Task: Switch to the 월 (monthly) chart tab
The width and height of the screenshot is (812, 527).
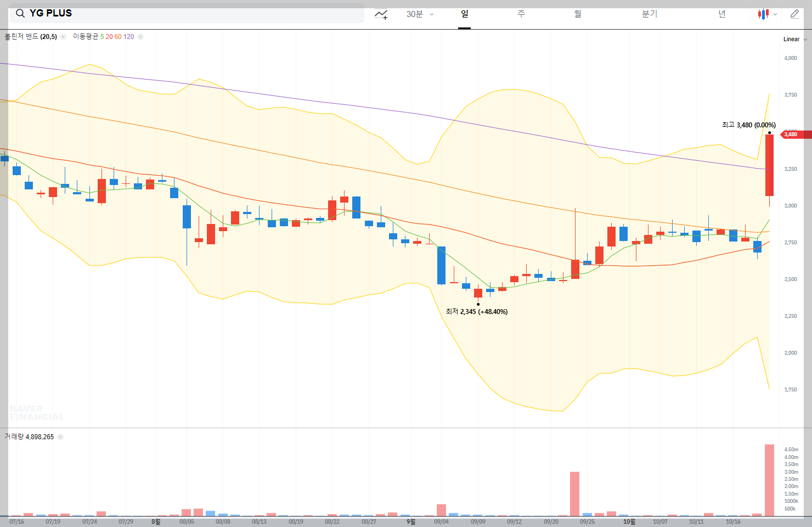Action: tap(578, 14)
